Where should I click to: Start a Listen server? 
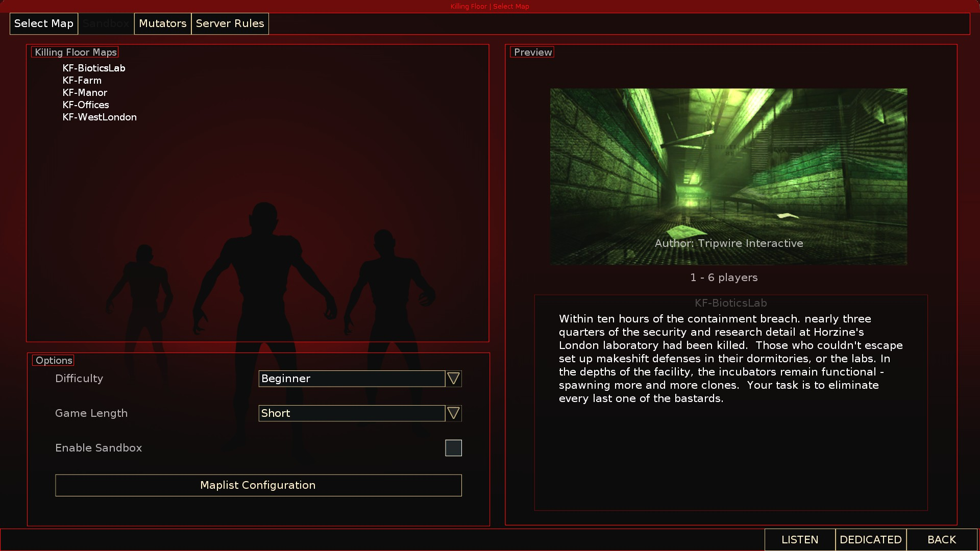coord(800,540)
